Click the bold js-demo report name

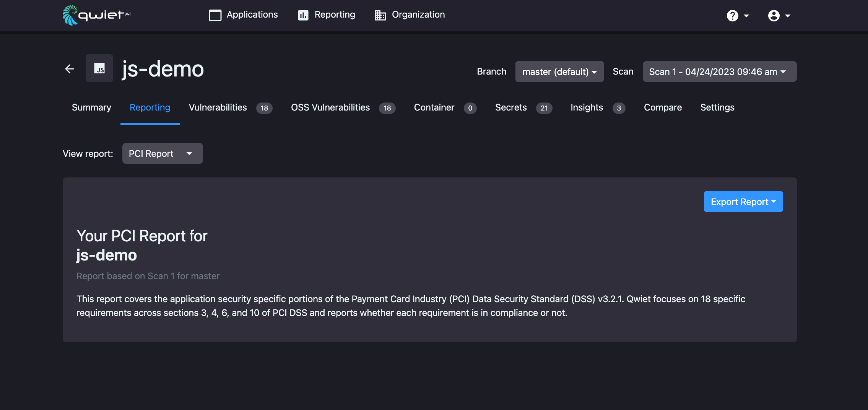(107, 255)
